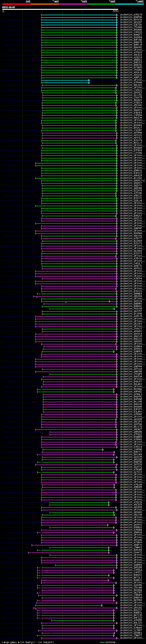This screenshot has height=644, width=146.
Task: Select label UniRef100_B9SN96
Action: point(131,30)
